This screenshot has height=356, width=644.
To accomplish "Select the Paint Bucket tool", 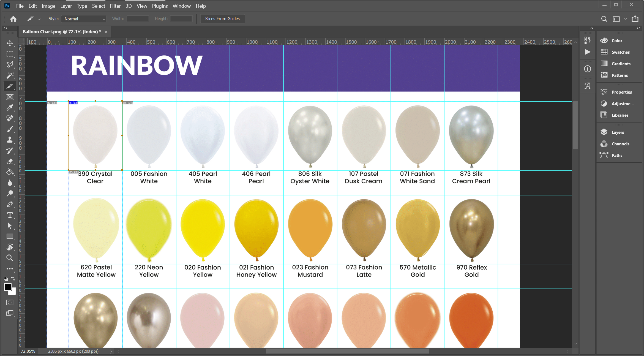I will 10,172.
